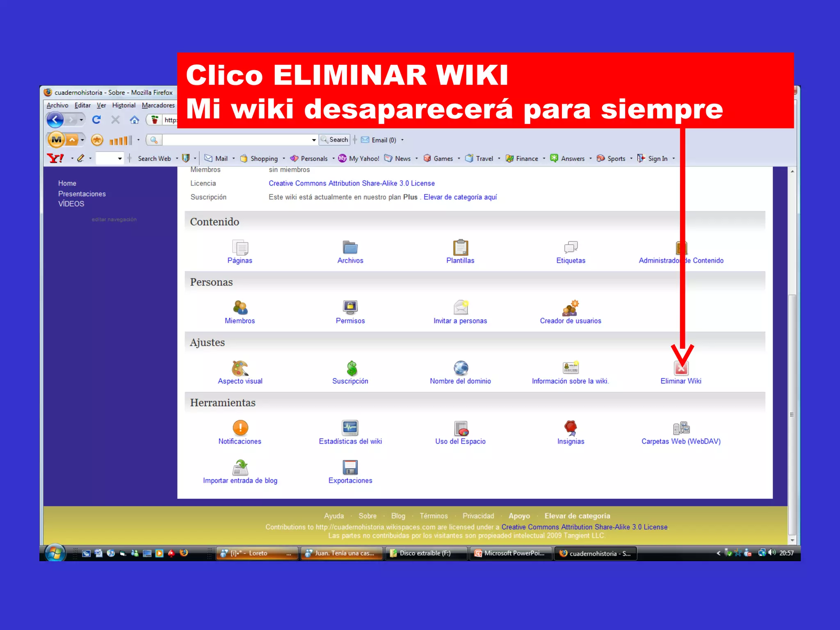This screenshot has width=840, height=630.
Task: Expand the Email (0) dropdown arrow
Action: coord(402,140)
